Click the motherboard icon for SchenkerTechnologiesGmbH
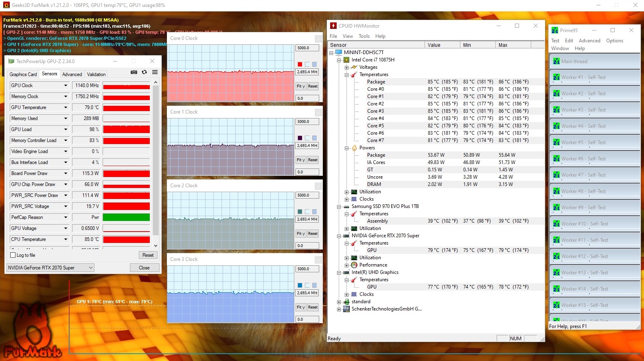 tap(346, 309)
